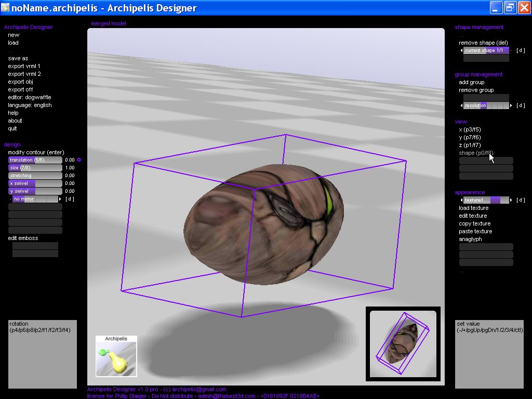Screen dimensions: 532x399
Task: Click the purple circle icon beside translation value
Action: pos(79,160)
